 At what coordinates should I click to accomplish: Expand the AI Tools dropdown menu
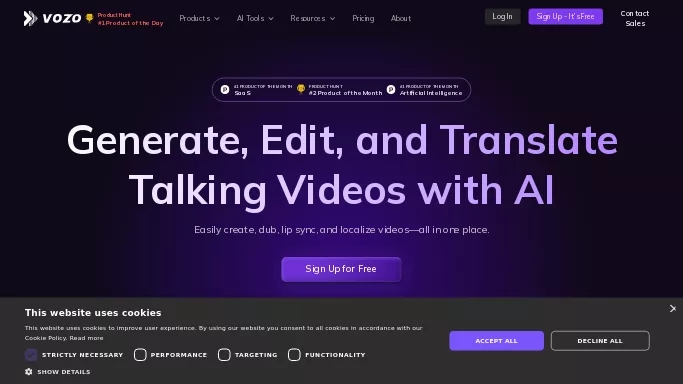pyautogui.click(x=255, y=18)
